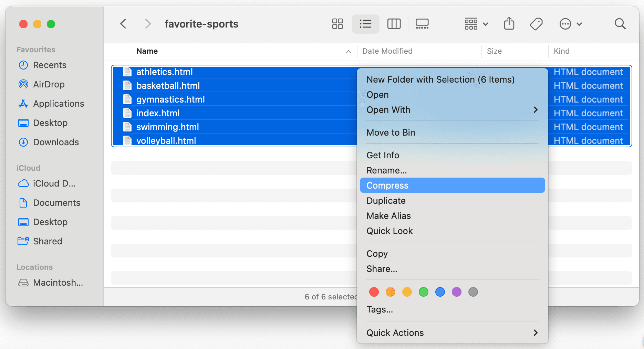
Task: Choose Copy in the context menu
Action: (452, 254)
